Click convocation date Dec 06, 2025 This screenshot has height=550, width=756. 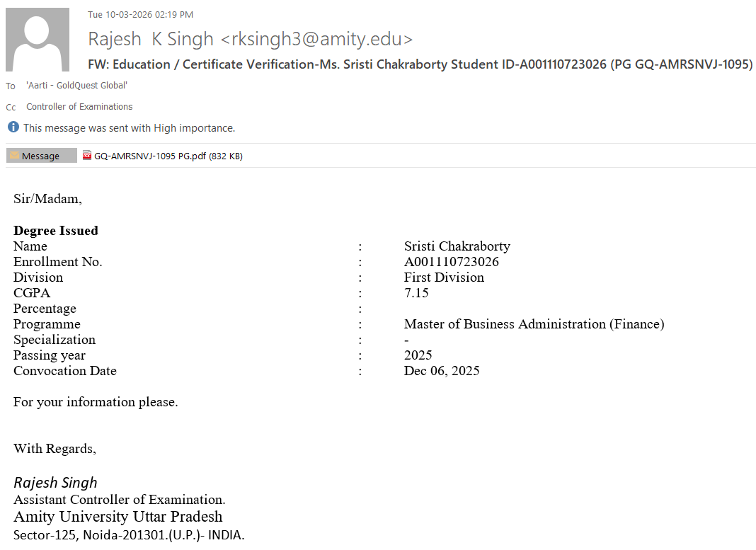442,371
